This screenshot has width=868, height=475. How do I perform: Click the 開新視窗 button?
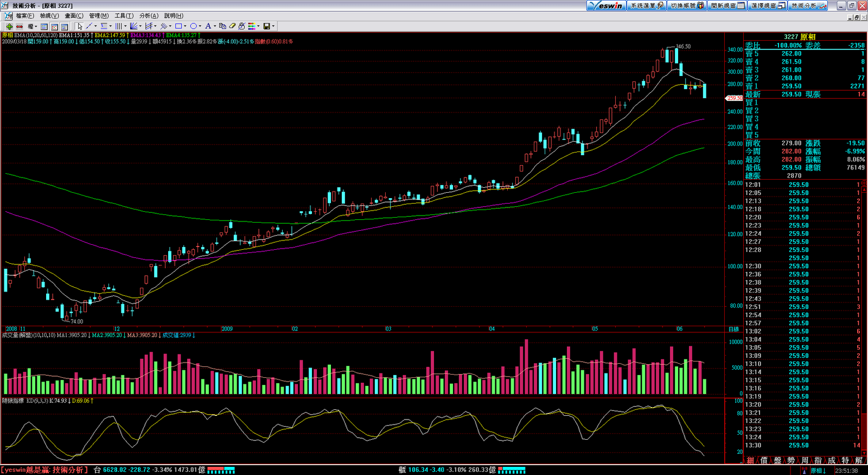point(727,5)
